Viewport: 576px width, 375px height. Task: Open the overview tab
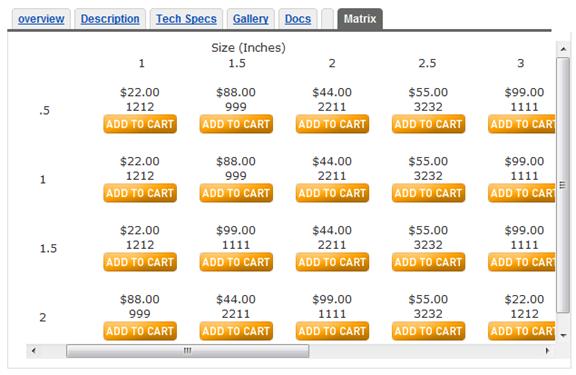point(41,19)
